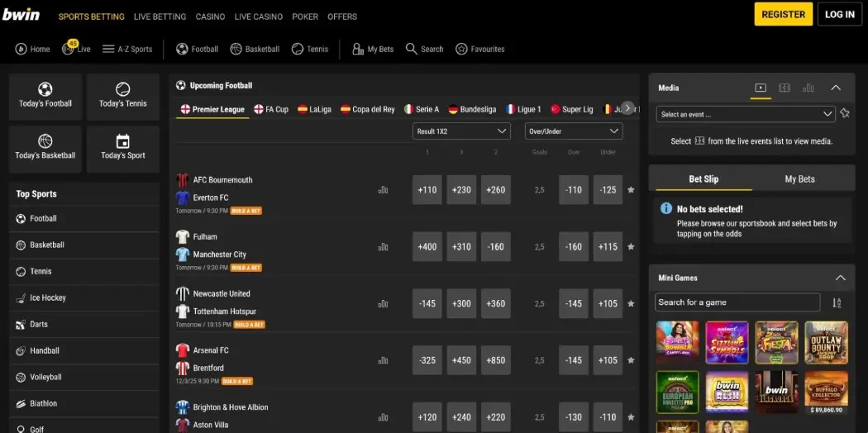Open the Sizzling Symbols mini game
Image resolution: width=868 pixels, height=433 pixels.
click(x=727, y=342)
